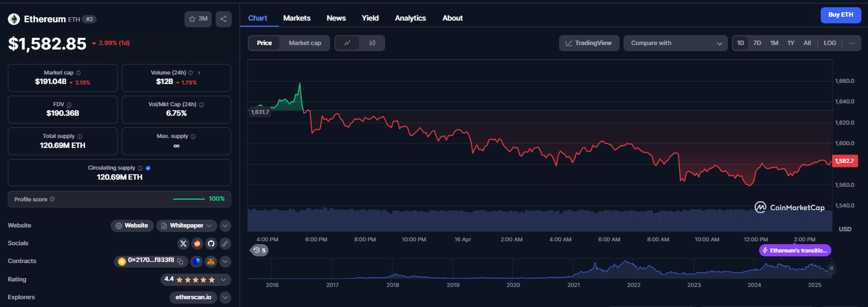
Task: Toggle LOG scale on chart
Action: pos(830,43)
